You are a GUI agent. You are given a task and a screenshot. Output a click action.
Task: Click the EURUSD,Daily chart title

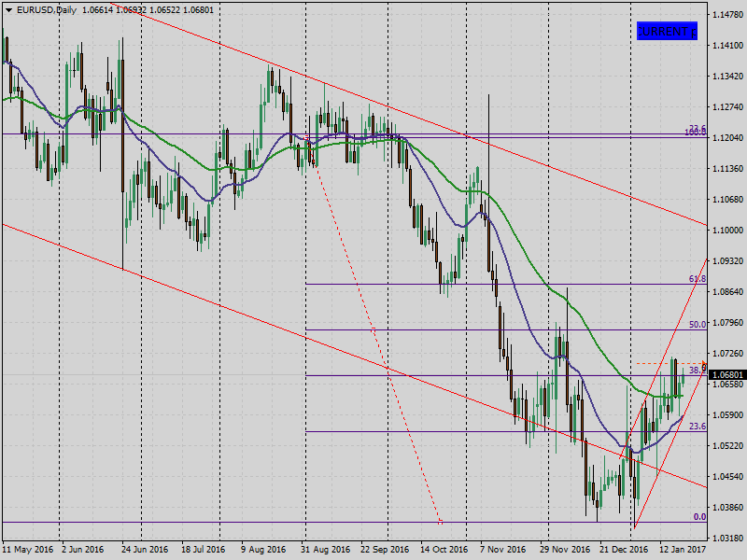click(x=46, y=10)
